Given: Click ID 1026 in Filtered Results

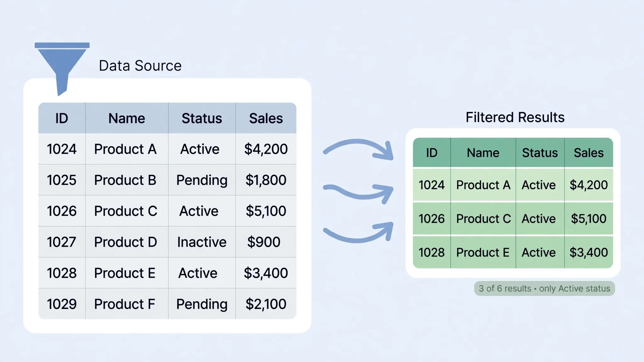Looking at the screenshot, I should coord(432,219).
